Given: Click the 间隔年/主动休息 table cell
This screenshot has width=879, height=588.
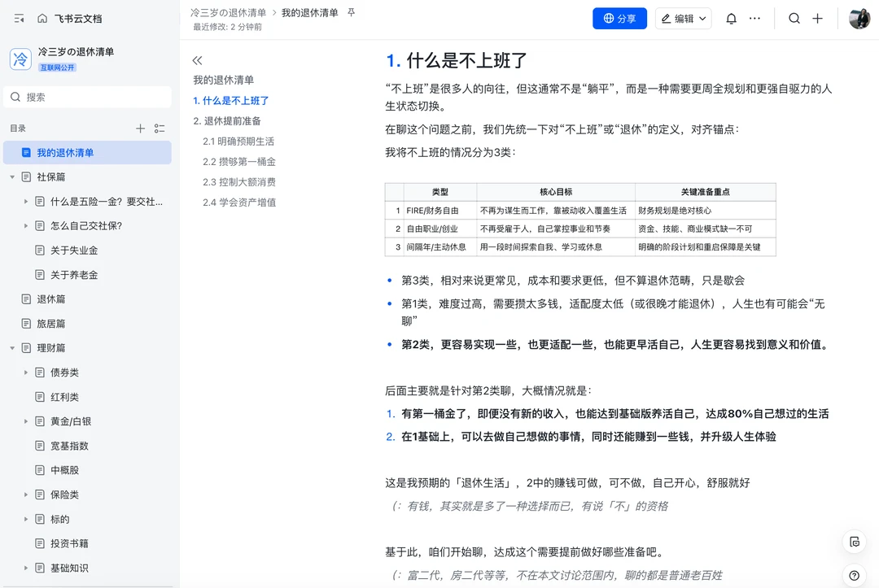Looking at the screenshot, I should point(440,247).
